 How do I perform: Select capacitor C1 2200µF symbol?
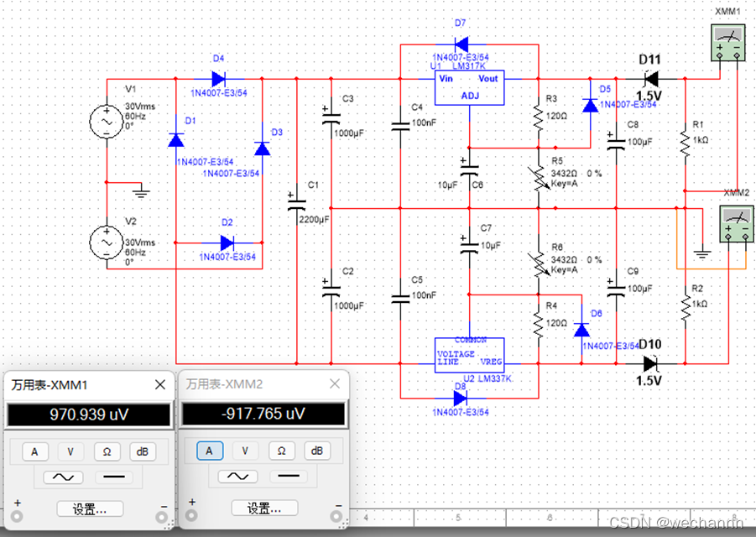(x=296, y=205)
